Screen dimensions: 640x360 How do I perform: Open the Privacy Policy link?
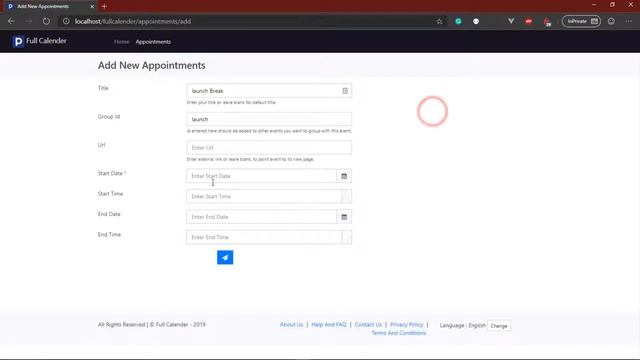pyautogui.click(x=407, y=324)
